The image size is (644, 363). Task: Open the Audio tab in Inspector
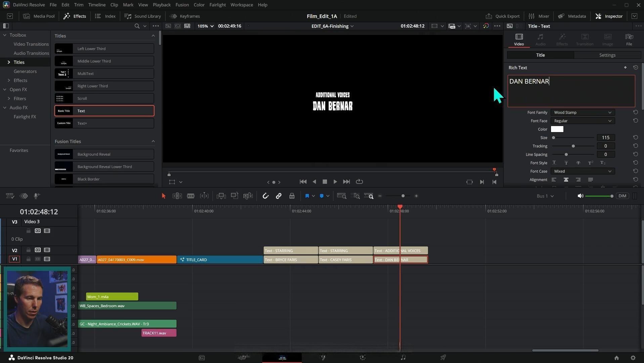tap(540, 39)
